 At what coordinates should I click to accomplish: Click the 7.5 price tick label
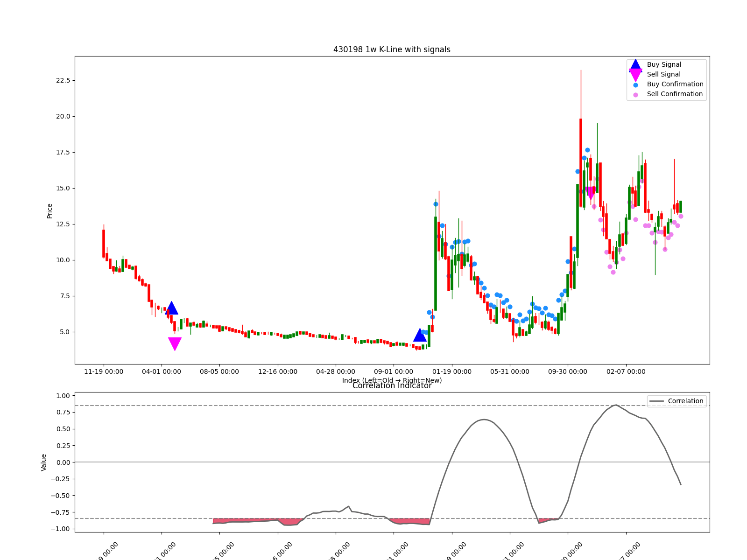coord(65,296)
